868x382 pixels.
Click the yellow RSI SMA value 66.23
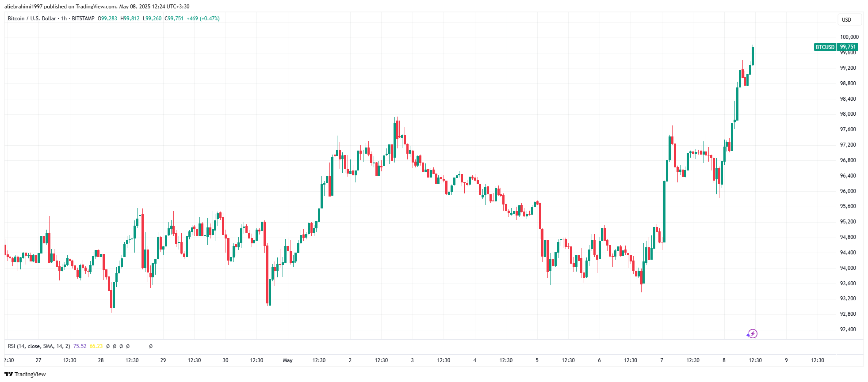coord(96,346)
